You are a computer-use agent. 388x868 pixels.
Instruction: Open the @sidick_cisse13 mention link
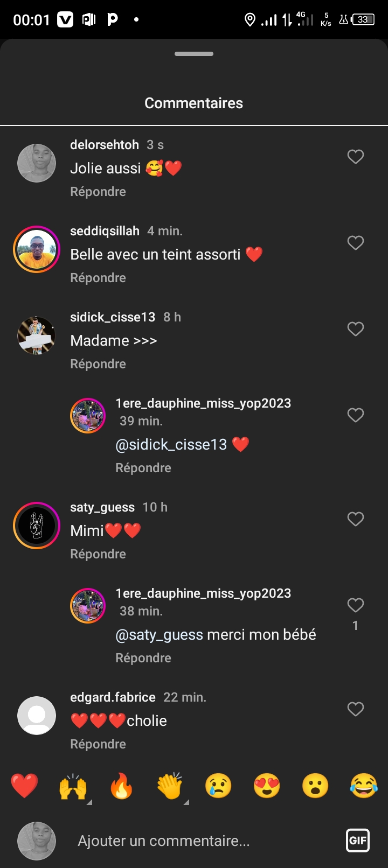pos(171,445)
